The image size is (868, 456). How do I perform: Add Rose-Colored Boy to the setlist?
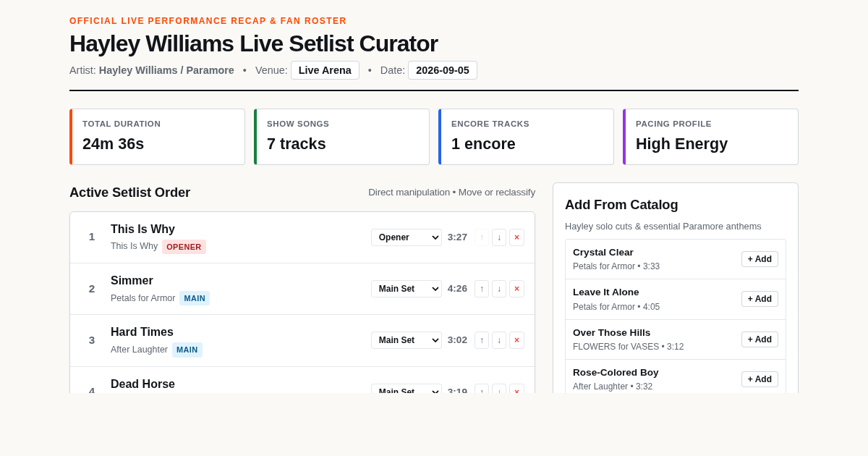click(759, 379)
